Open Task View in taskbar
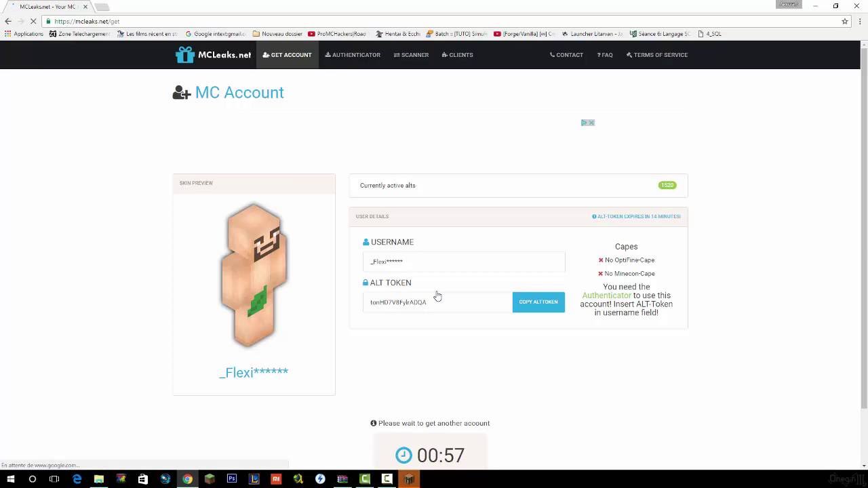This screenshot has width=868, height=488. click(54, 479)
